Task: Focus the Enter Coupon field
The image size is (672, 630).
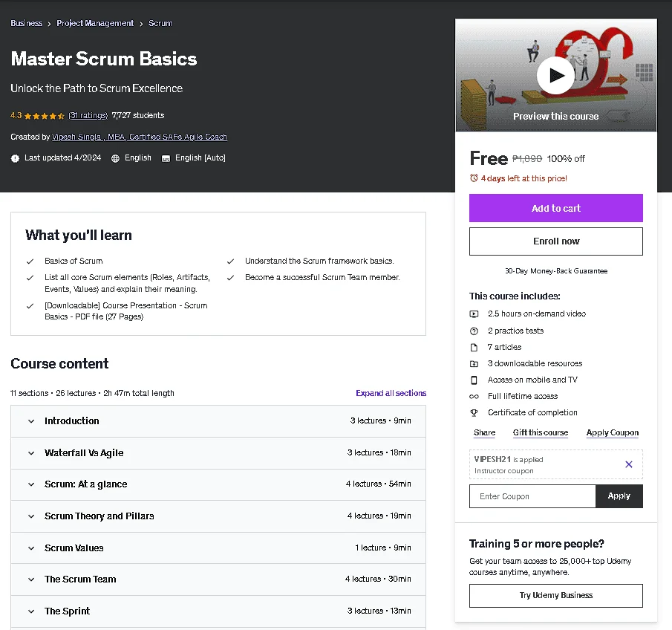Action: [x=532, y=496]
